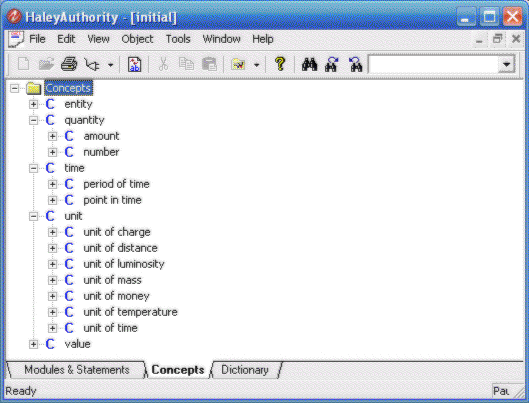Select the point in time concept

[112, 200]
